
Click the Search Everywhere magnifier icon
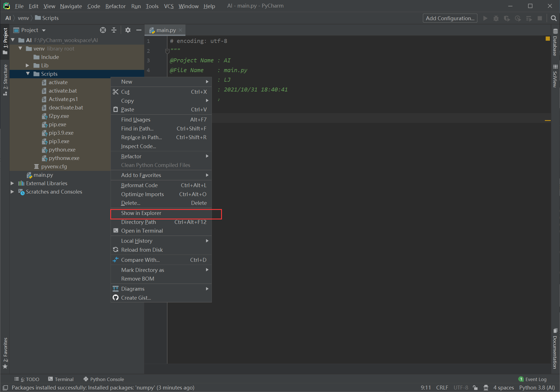tap(554, 18)
